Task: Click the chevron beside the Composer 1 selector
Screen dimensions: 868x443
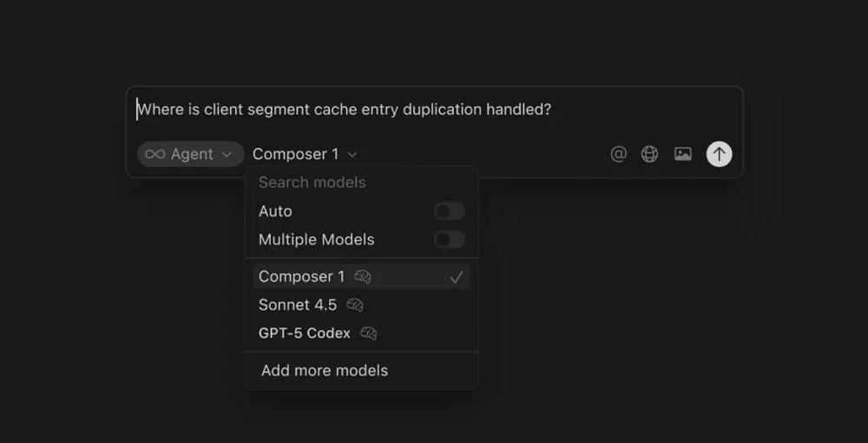Action: tap(352, 155)
